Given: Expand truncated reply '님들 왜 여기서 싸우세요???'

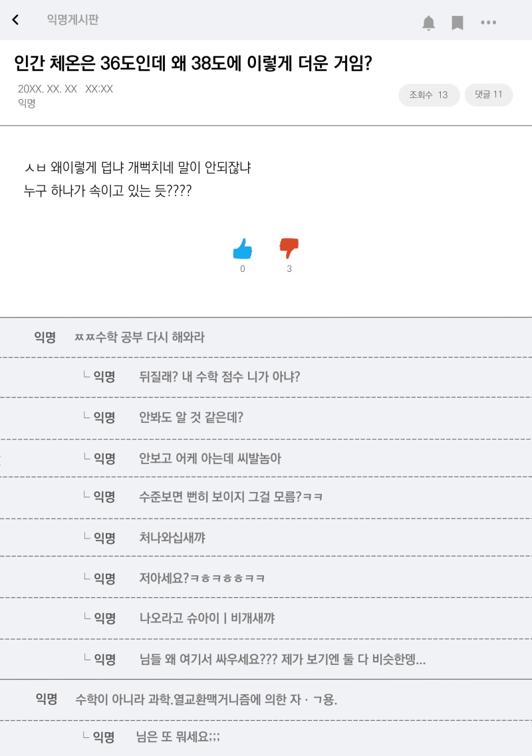Looking at the screenshot, I should [282, 660].
